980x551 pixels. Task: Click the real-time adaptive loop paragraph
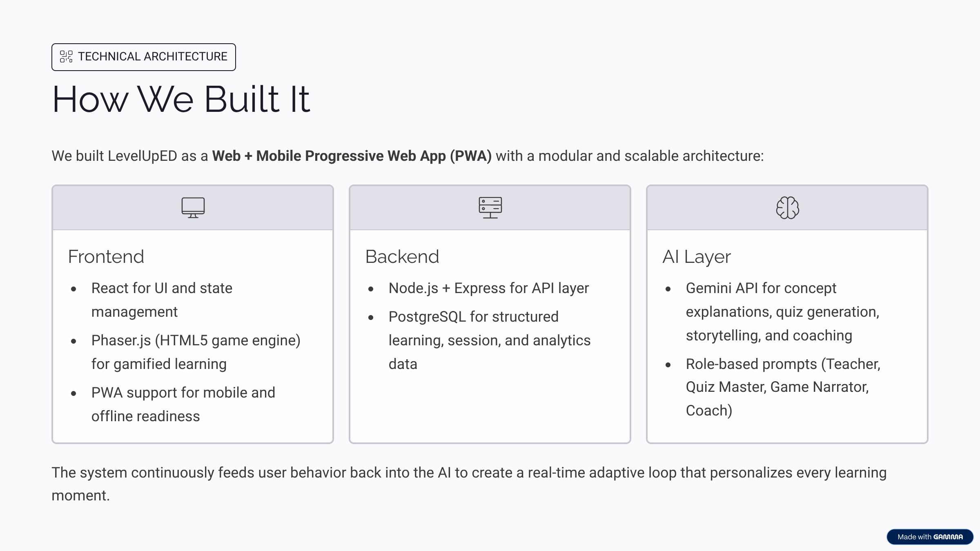(x=469, y=484)
